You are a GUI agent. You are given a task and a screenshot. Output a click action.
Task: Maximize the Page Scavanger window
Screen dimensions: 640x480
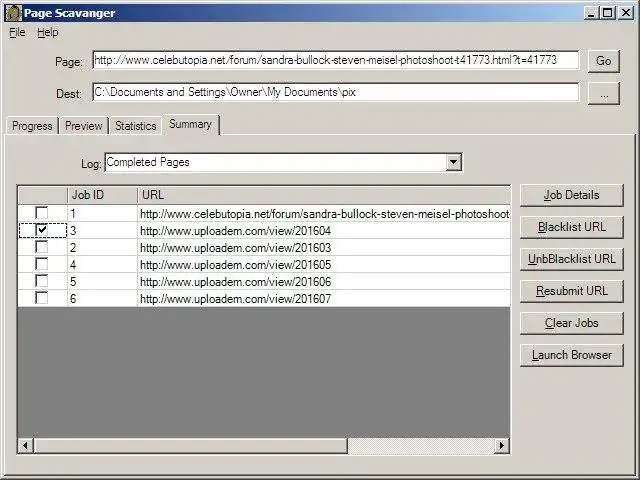607,13
